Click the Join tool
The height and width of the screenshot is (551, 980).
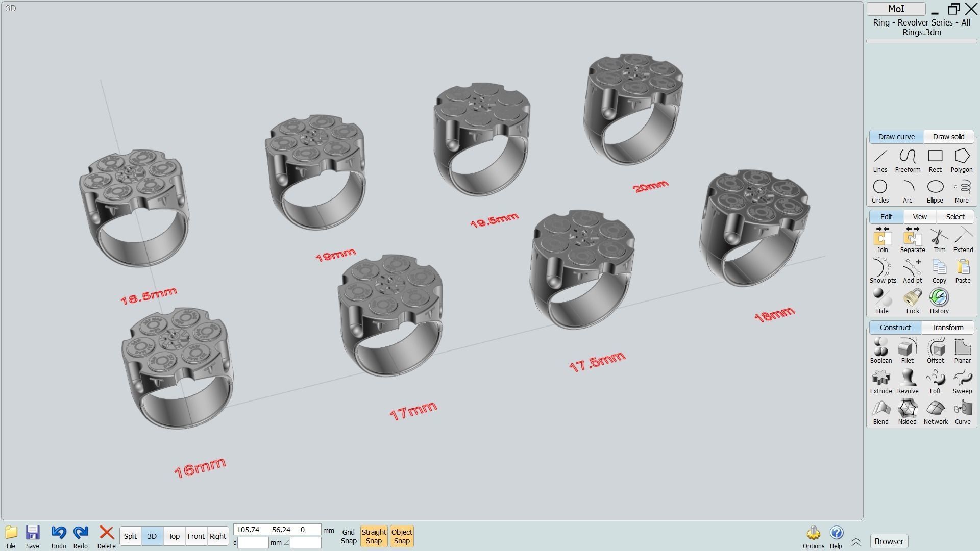[882, 240]
